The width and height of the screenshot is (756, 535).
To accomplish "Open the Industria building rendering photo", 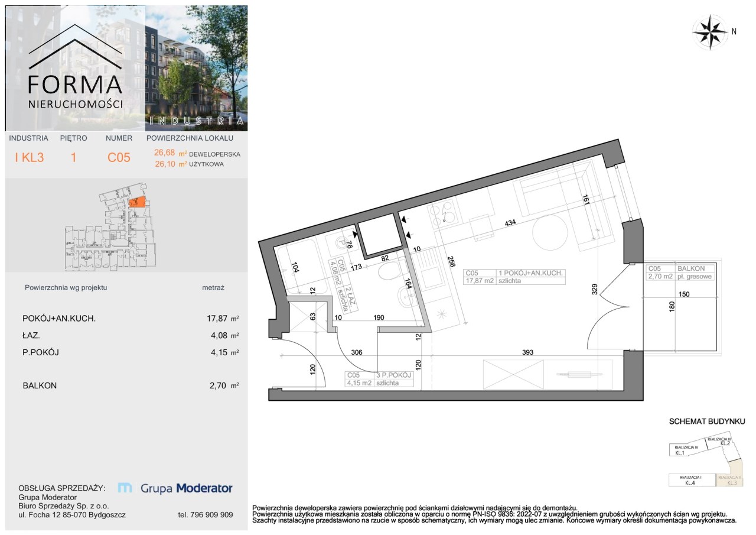I will pyautogui.click(x=196, y=69).
